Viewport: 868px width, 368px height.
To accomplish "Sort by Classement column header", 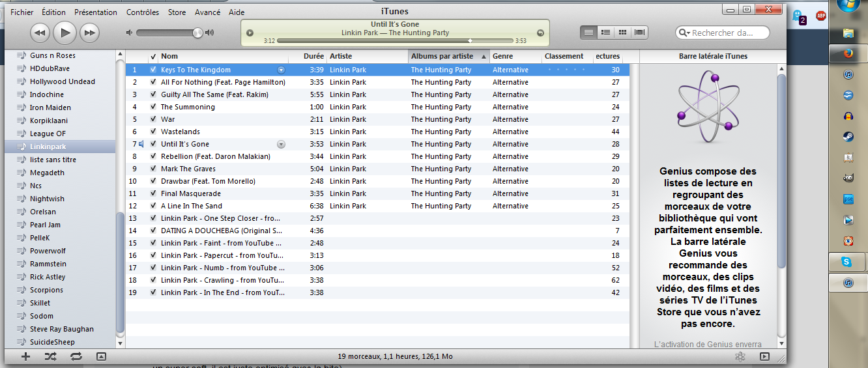I will click(568, 57).
